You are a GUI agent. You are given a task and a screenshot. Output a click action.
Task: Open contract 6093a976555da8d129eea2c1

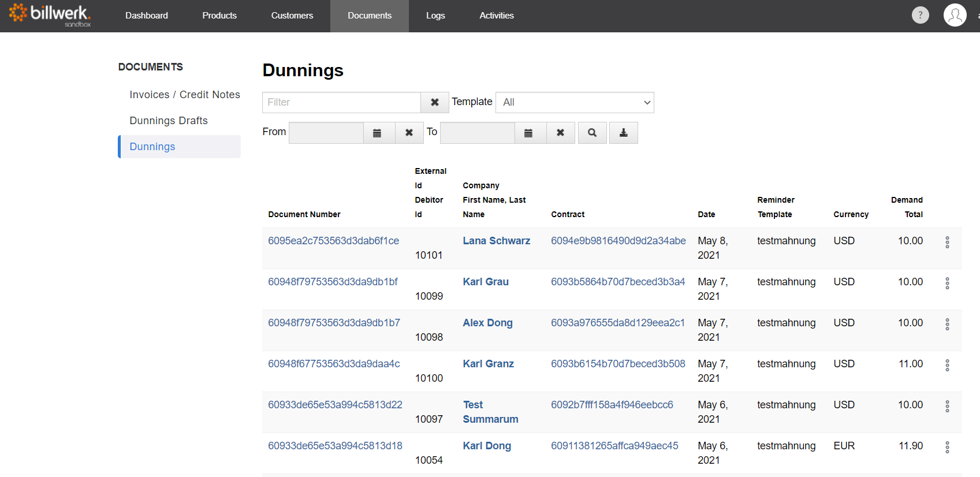click(x=618, y=323)
